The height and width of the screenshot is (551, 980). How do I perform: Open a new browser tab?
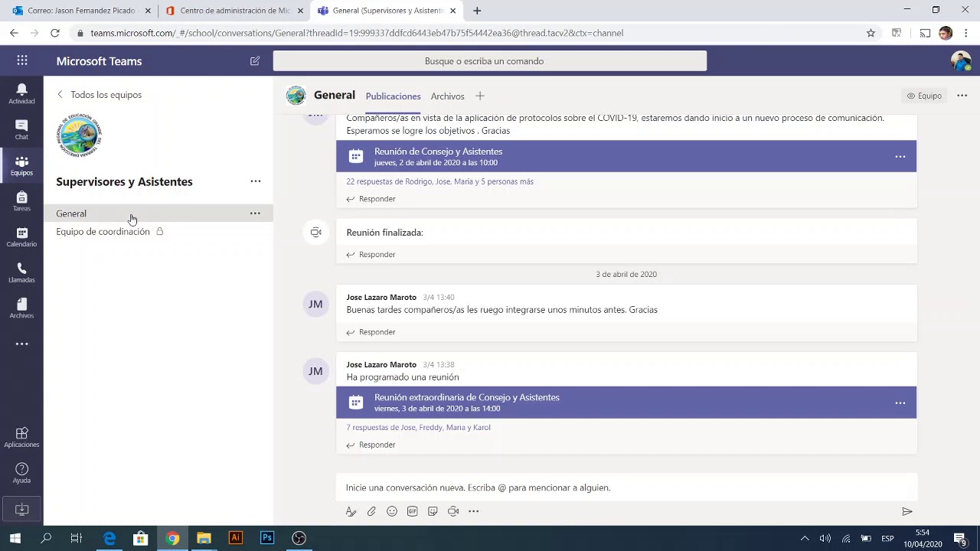477,11
